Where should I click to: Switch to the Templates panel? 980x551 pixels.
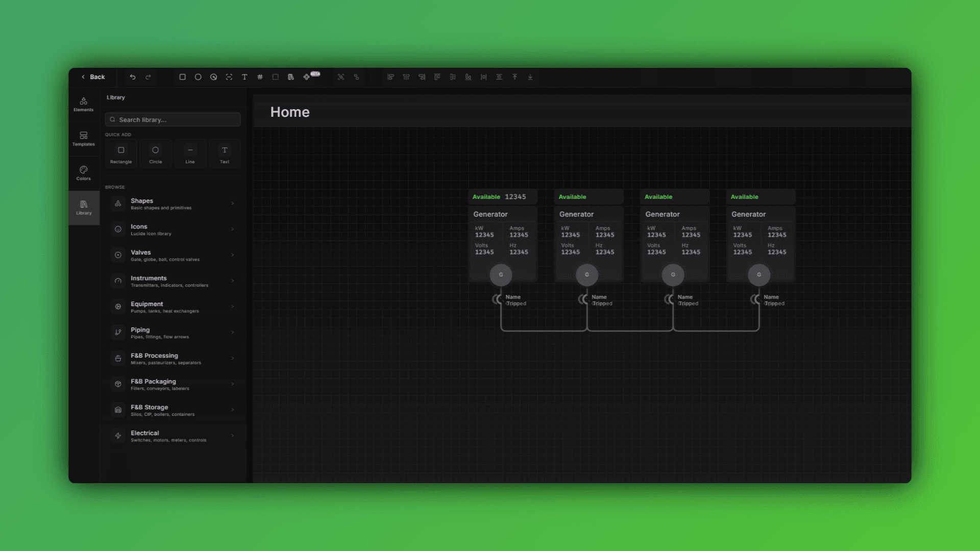(83, 139)
